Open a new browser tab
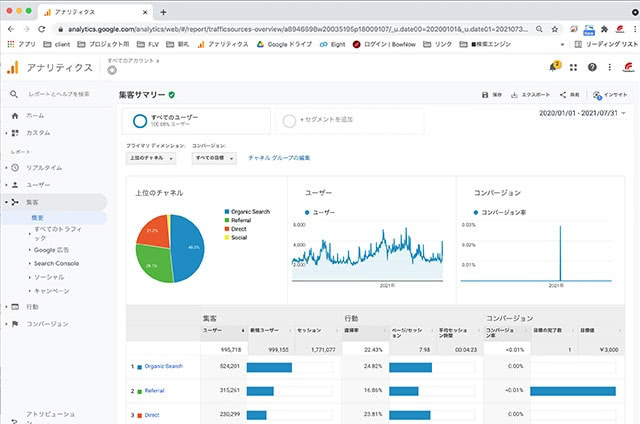Screen dimensions: 640x424 [x=163, y=12]
